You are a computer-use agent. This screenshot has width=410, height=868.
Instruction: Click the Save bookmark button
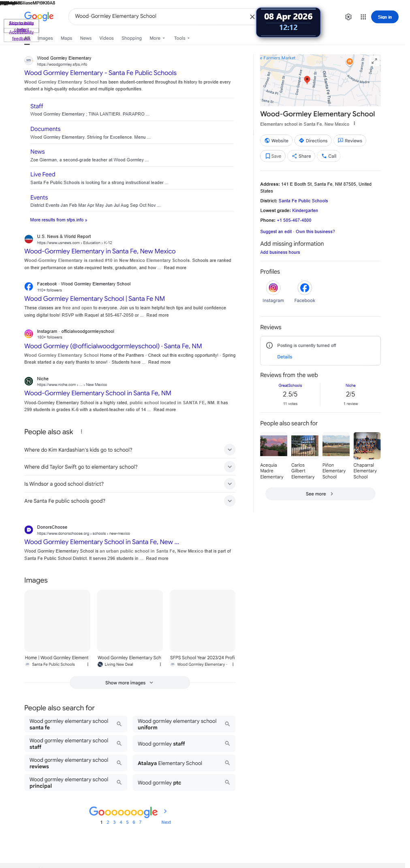[273, 156]
